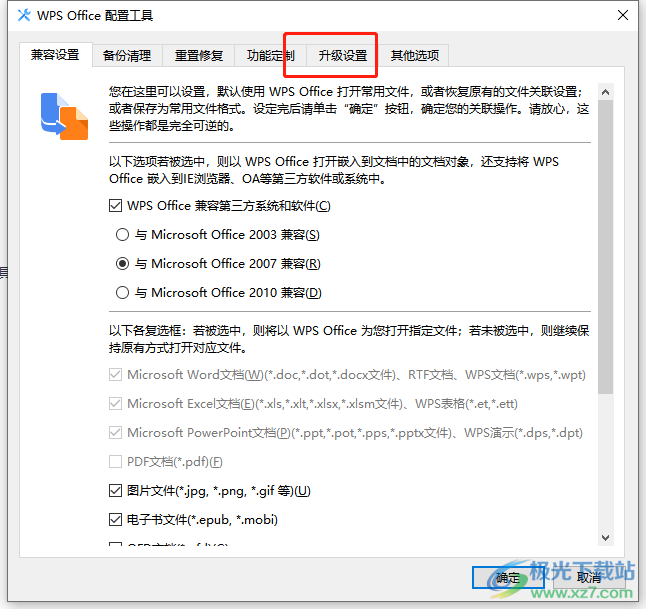Click the 取消 button

(588, 578)
